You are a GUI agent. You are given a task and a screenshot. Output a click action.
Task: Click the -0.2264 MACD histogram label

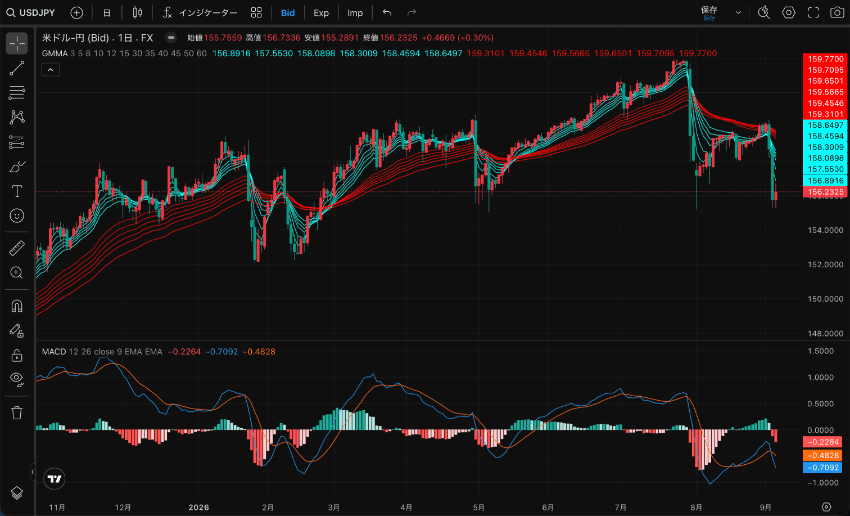tap(822, 442)
